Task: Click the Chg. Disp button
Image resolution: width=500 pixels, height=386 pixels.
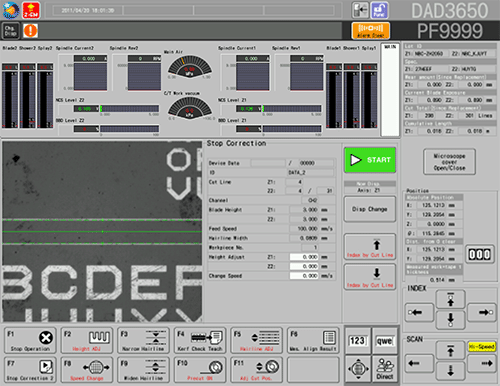Action: pos(11,31)
